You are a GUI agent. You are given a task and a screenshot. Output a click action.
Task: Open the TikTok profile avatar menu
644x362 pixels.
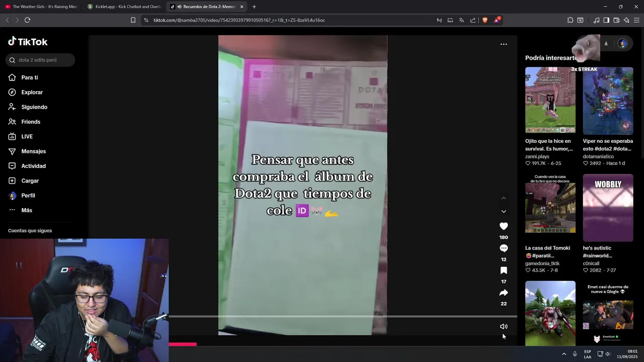pos(622,44)
